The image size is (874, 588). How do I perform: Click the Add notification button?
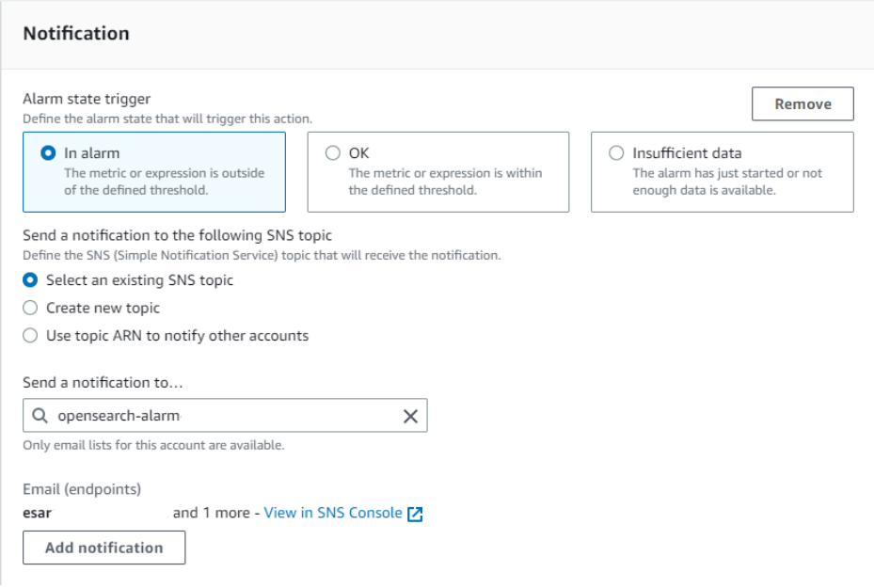104,548
